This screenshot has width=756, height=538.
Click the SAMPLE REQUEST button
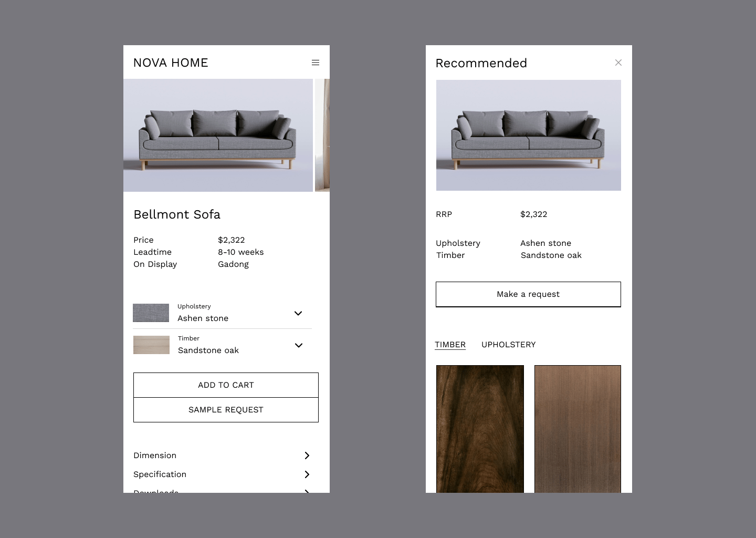pyautogui.click(x=226, y=410)
